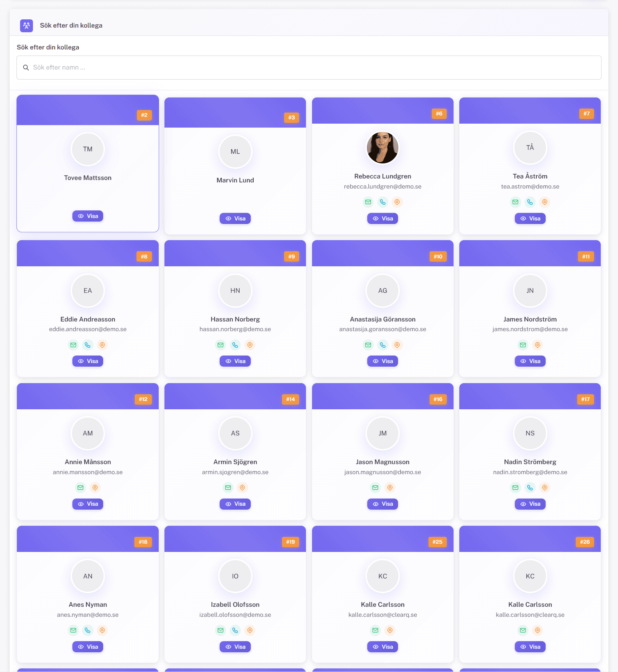
Task: Click the Visa button for Tovee Mattsson
Action: coord(88,216)
